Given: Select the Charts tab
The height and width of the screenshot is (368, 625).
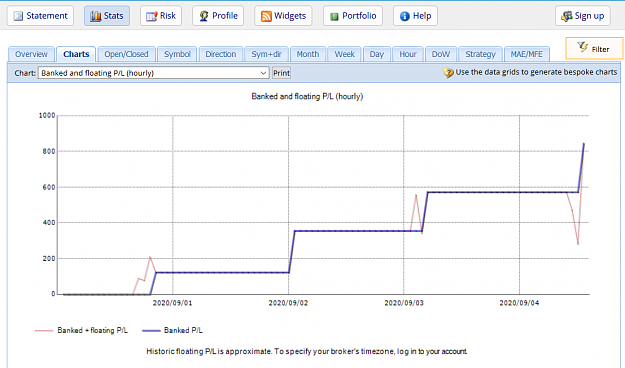Looking at the screenshot, I should click(76, 54).
